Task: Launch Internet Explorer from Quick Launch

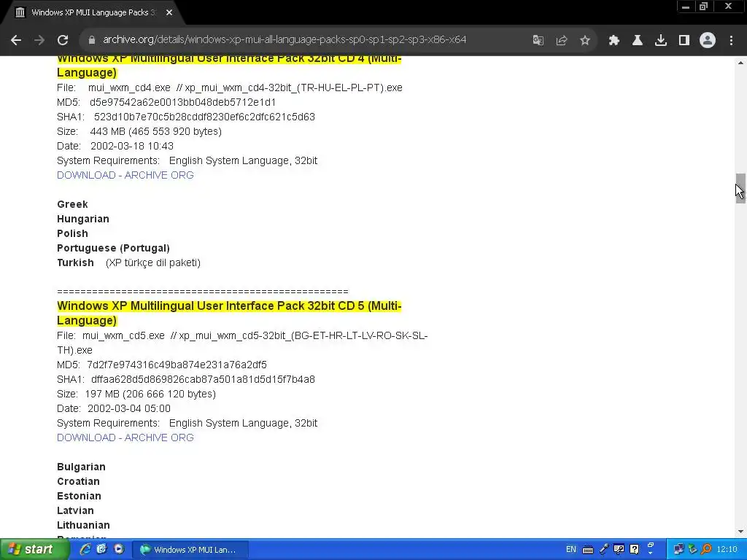Action: pyautogui.click(x=85, y=549)
